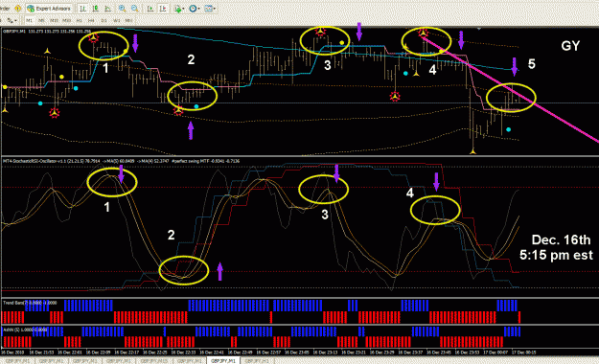The width and height of the screenshot is (599, 364).
Task: Select the H1 timeframe button
Action: pos(80,21)
